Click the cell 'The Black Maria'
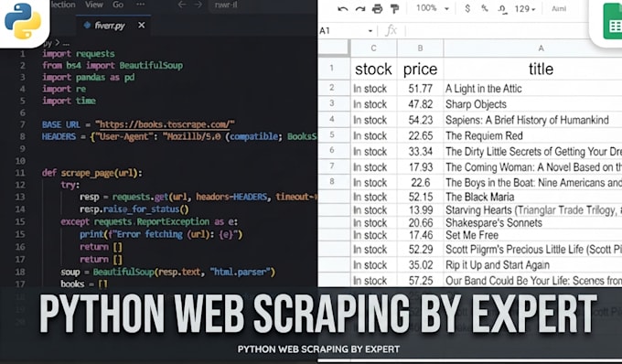Screen dimensions: 622x364 click(532, 197)
